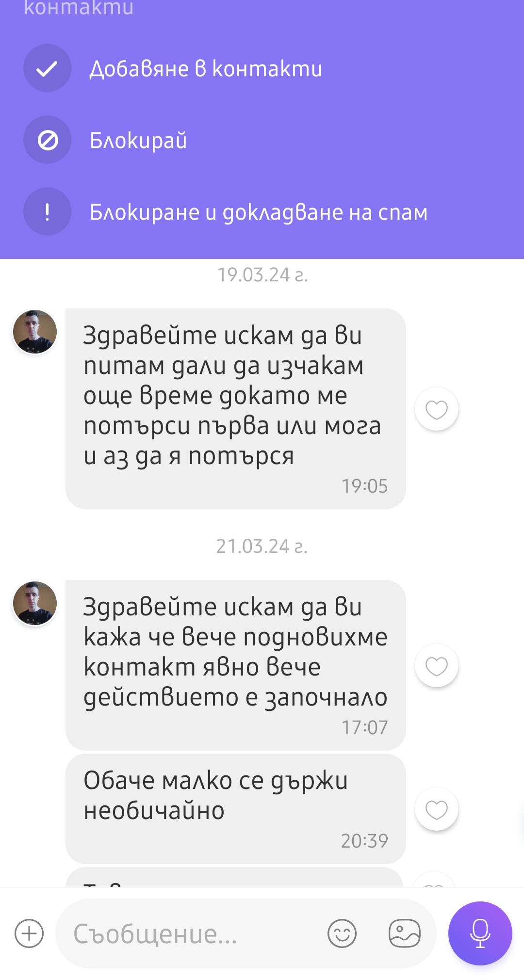Like the 17:07 message with heart
Image resolution: width=524 pixels, height=980 pixels.
coord(437,666)
